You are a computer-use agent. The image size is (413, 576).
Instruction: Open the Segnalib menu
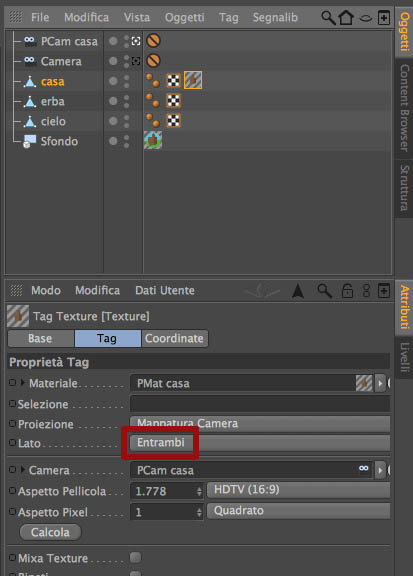point(275,17)
